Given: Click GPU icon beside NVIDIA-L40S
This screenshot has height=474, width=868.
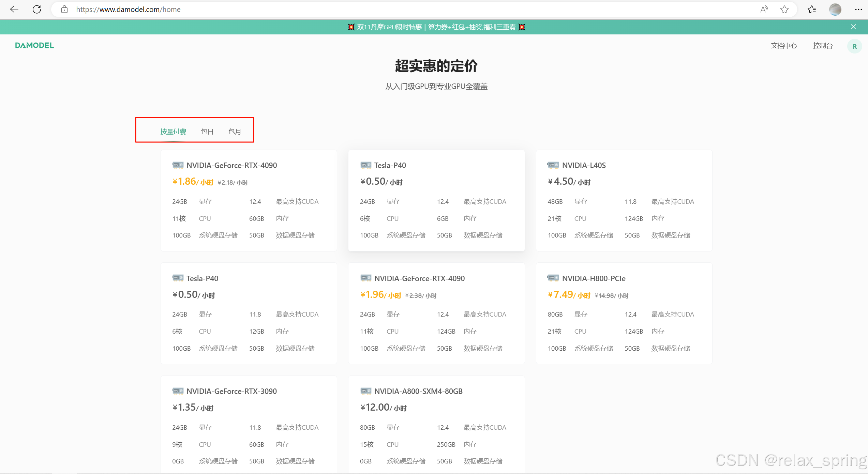Looking at the screenshot, I should pos(553,165).
